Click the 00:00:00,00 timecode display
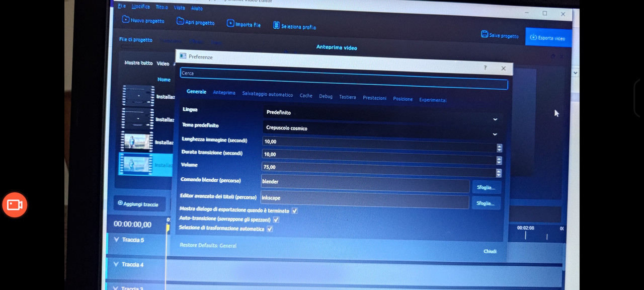This screenshot has height=290, width=644. click(132, 224)
